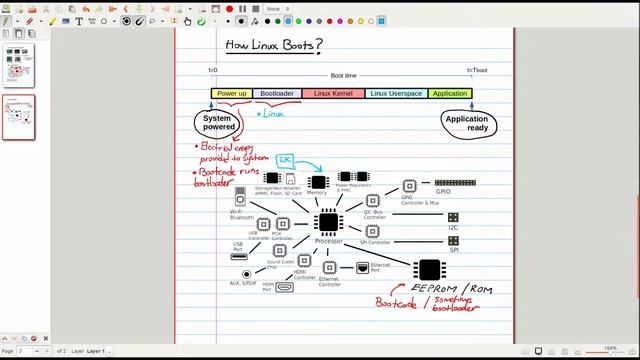
Task: Create a new document
Action: coord(19,9)
